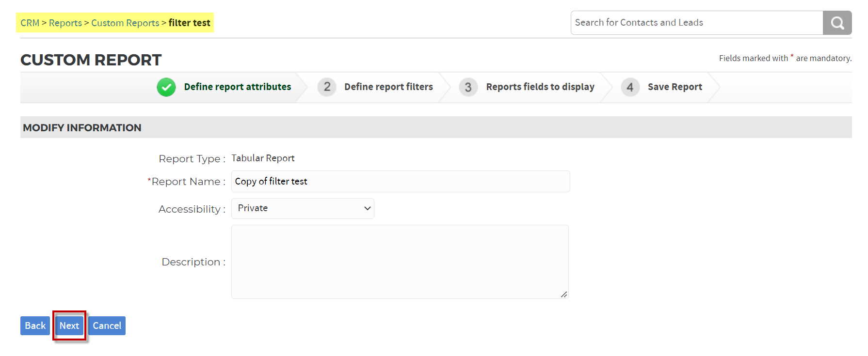
Task: Click the 'filter test' breadcrumb text
Action: 189,23
